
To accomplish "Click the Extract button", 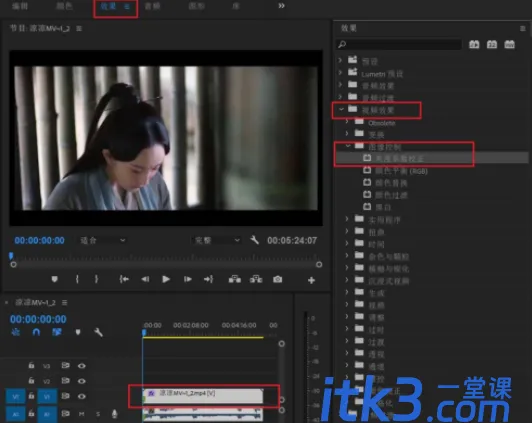I will [x=256, y=279].
